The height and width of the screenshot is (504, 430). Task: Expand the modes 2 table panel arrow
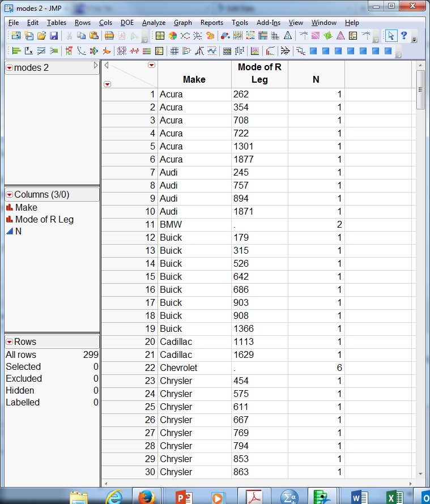(x=96, y=65)
